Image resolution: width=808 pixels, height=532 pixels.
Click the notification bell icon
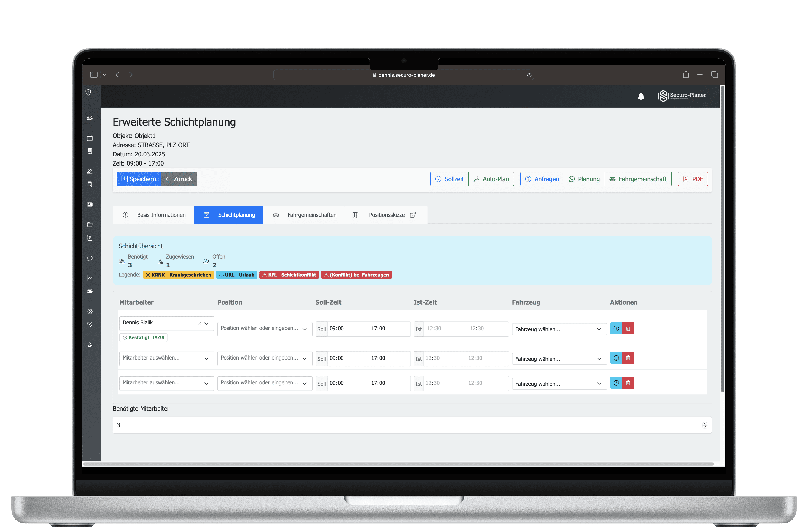(641, 97)
